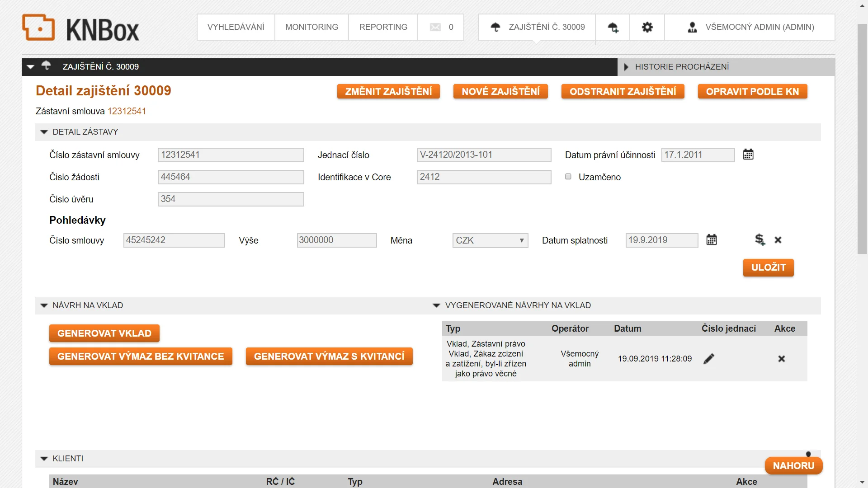The height and width of the screenshot is (488, 868).
Task: Click the Uložit save button
Action: point(769,267)
